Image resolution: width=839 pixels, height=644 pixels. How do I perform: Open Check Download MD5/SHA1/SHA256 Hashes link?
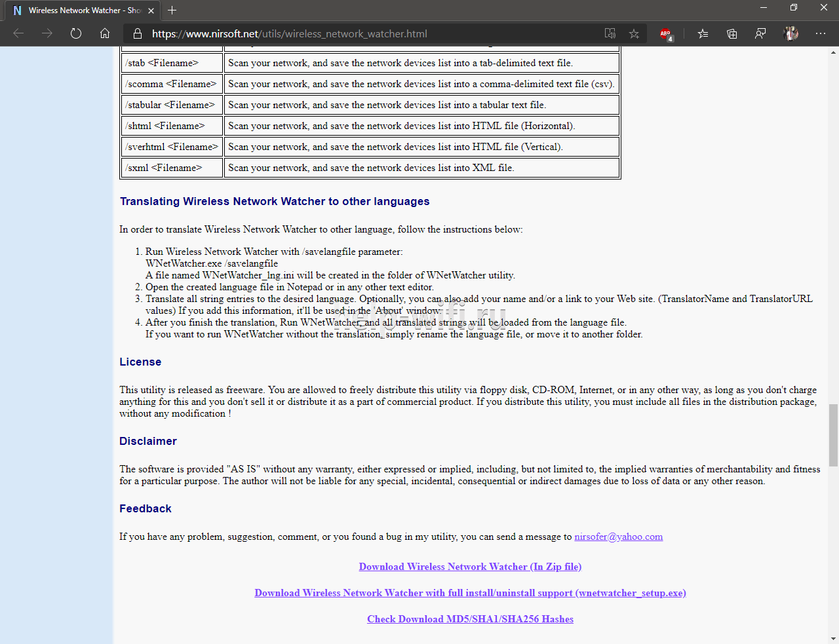tap(470, 619)
